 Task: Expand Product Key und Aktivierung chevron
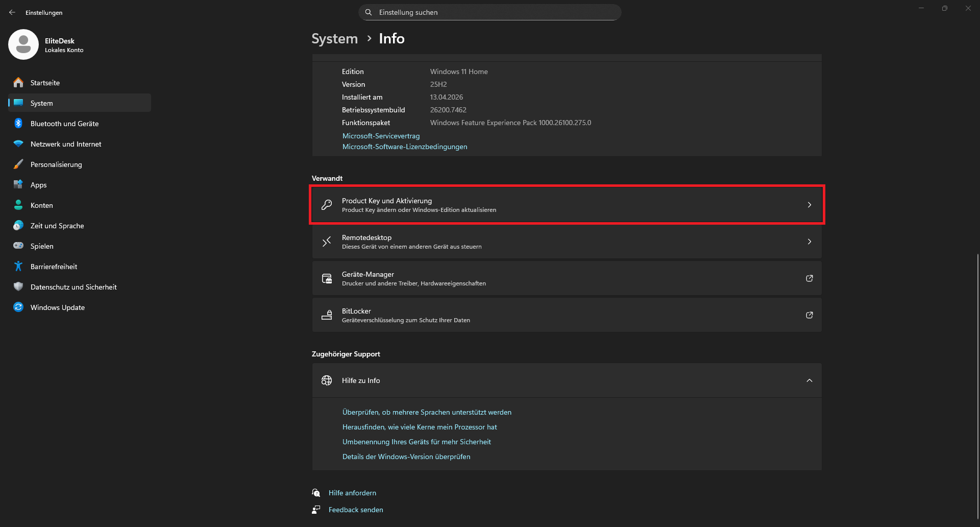tap(810, 205)
